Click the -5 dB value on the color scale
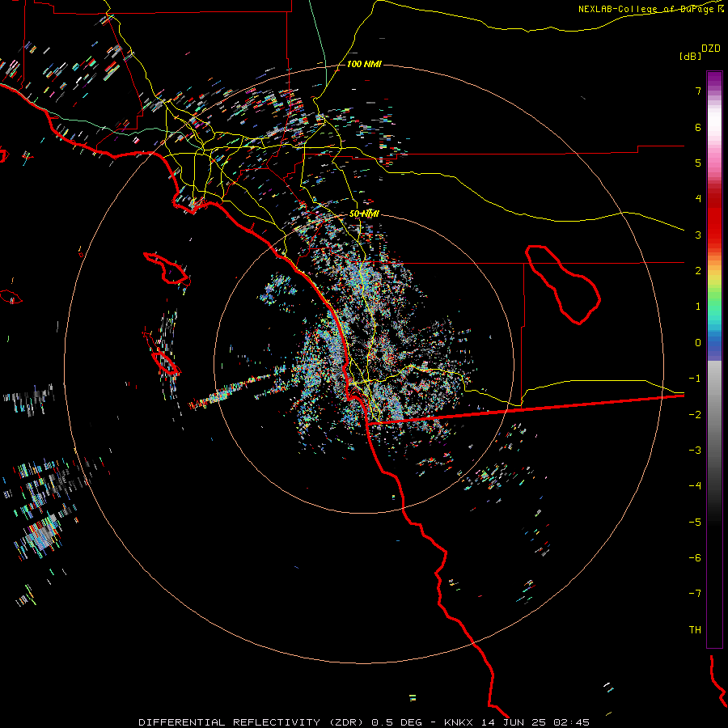Viewport: 728px width, 728px height. (x=695, y=522)
